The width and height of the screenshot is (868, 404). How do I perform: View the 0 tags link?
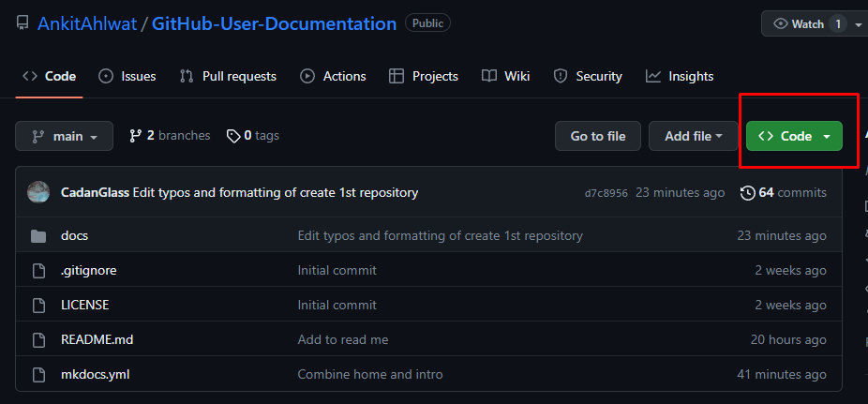pos(253,136)
